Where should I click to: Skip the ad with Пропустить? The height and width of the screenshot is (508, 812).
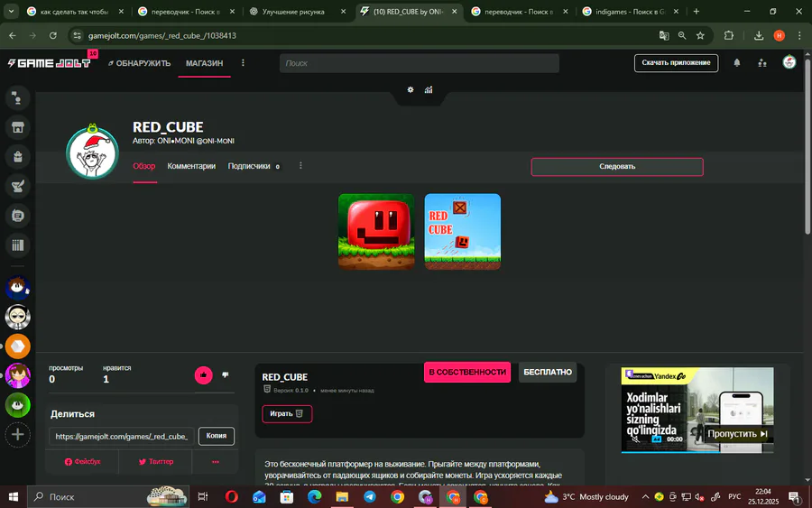pos(737,434)
